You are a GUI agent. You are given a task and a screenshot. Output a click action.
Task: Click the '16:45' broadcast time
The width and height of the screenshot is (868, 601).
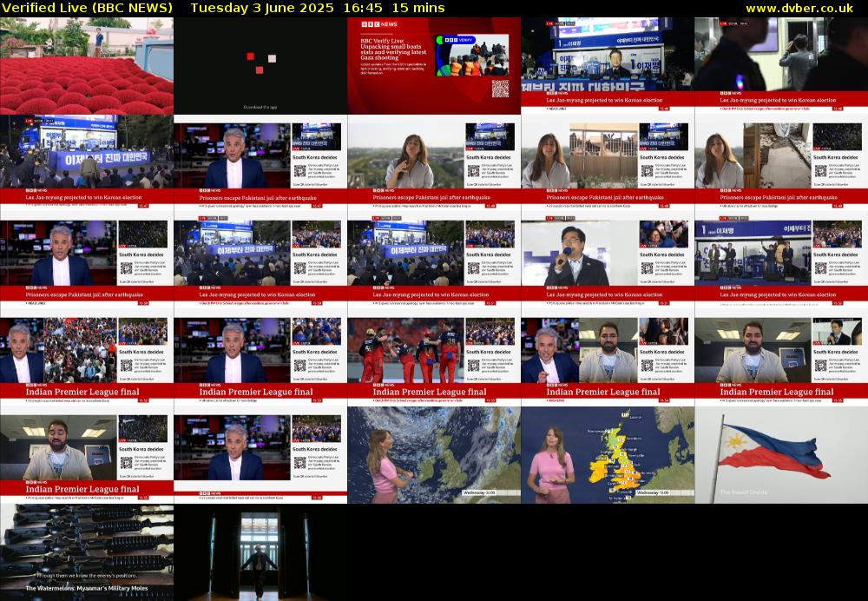363,9
